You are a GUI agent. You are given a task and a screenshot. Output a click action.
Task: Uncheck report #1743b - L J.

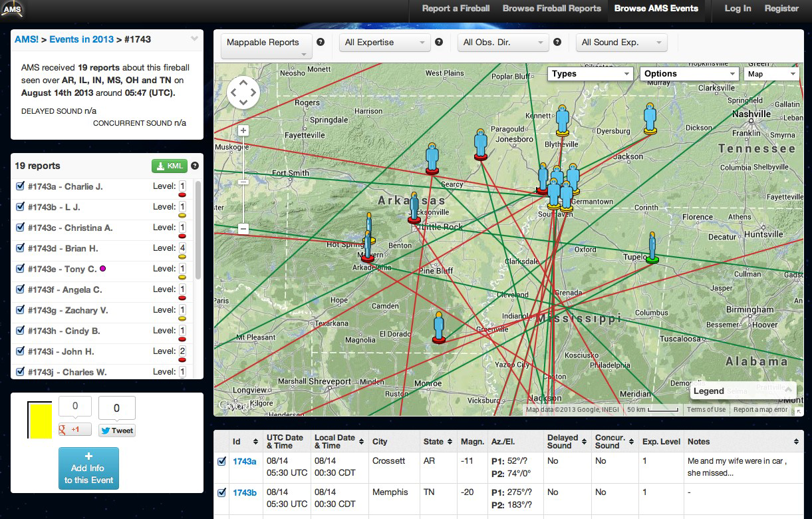point(20,207)
